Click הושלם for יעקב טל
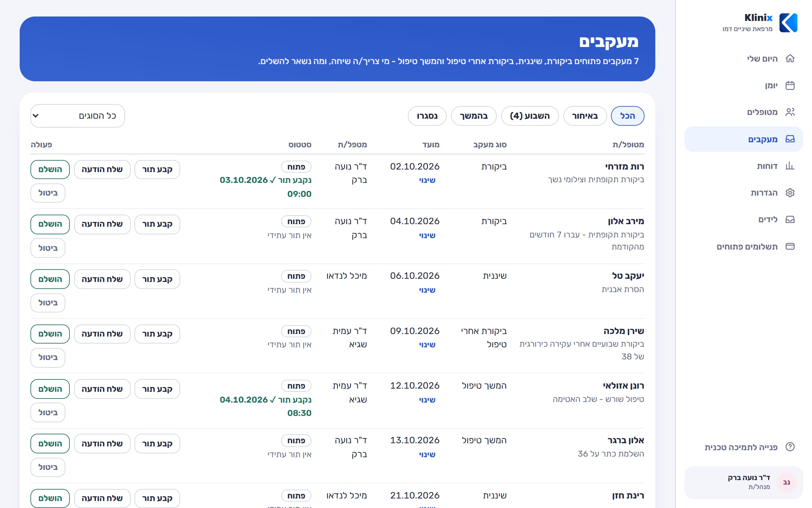Screen dimensions: 812x508 50,279
